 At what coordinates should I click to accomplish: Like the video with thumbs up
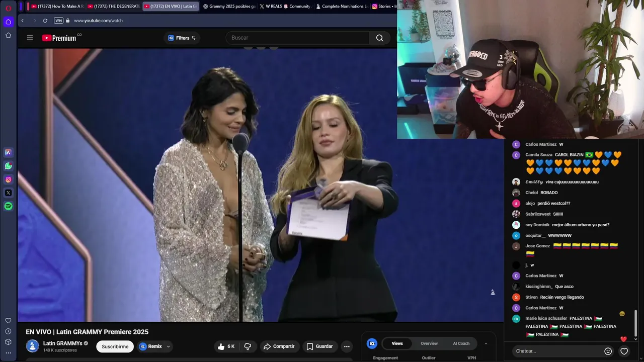226,346
